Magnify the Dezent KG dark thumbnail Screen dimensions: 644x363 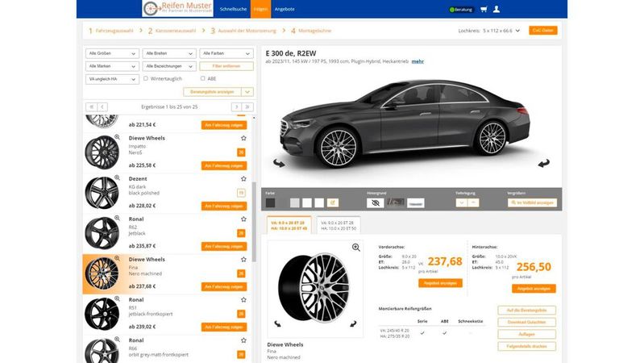pos(117,177)
